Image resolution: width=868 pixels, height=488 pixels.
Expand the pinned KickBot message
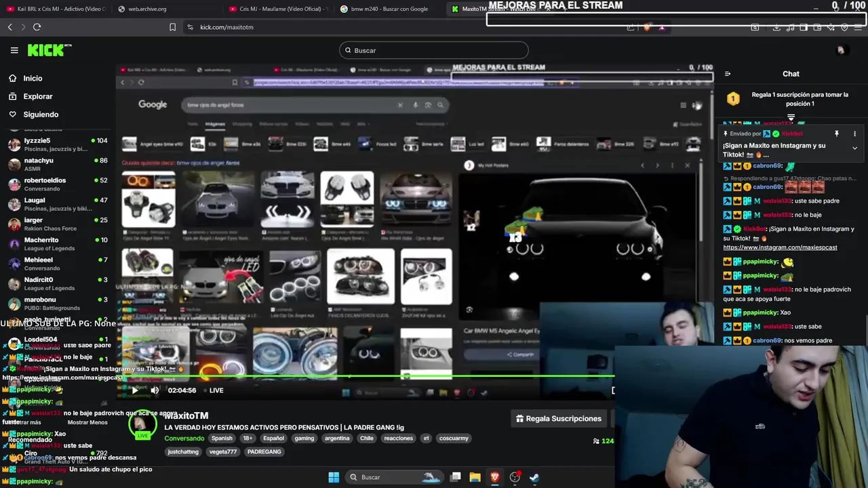coord(854,148)
